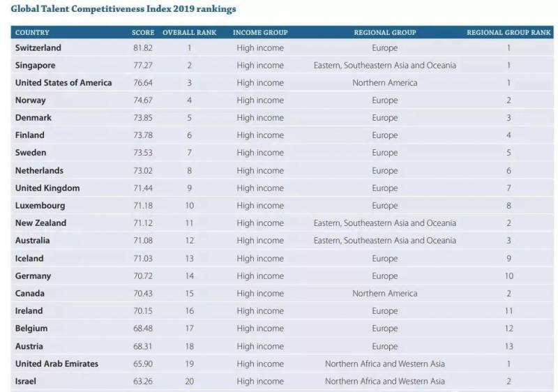Click the COUNTRY column header
Screen dimensions: 558x392
coord(32,33)
